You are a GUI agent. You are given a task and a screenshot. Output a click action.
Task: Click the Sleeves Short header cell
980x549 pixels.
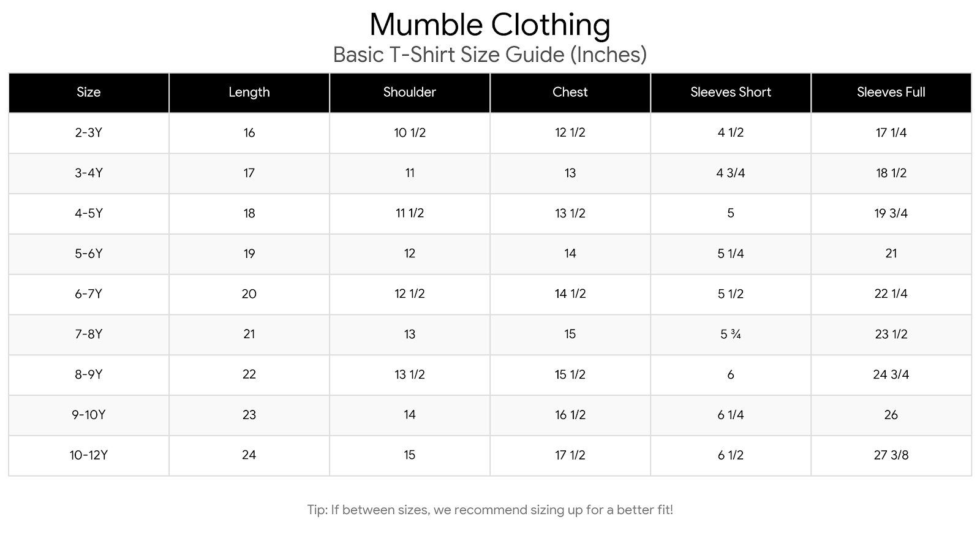pos(731,93)
